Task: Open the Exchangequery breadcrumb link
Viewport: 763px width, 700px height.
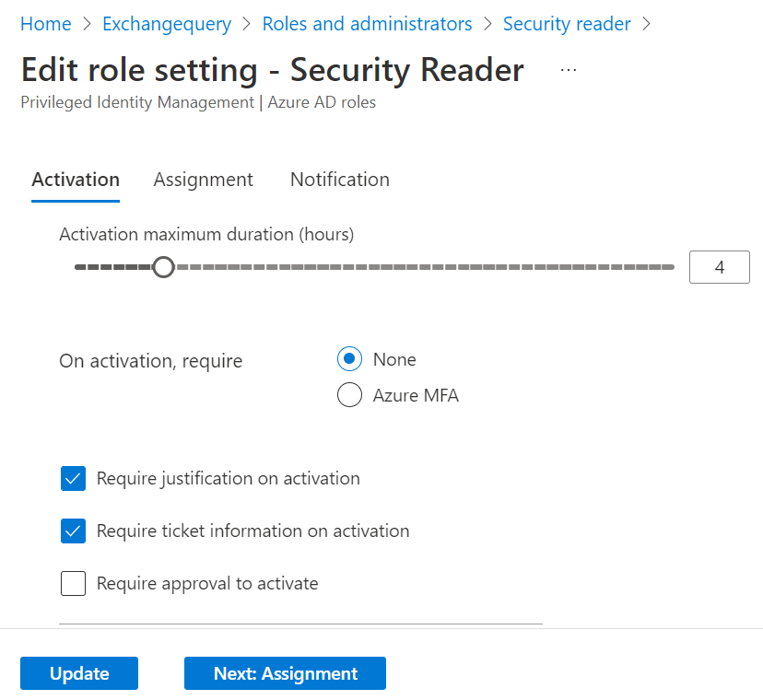Action: (166, 24)
